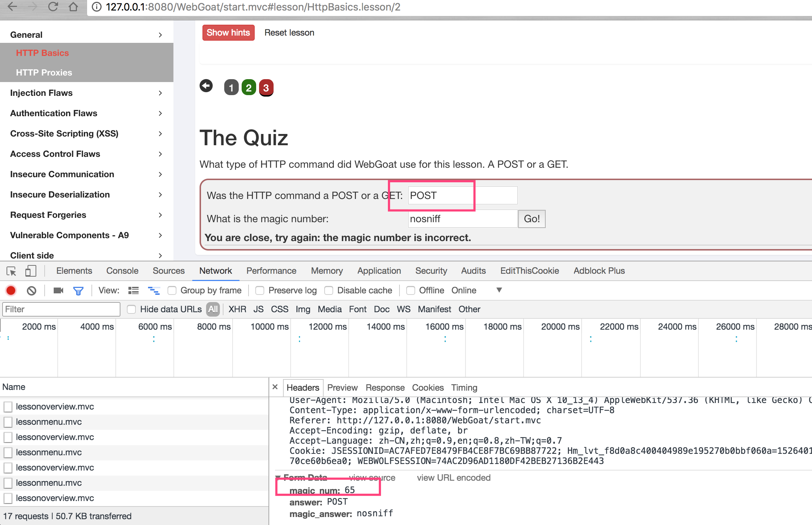Screen dimensions: 812x525
Task: Click Reset lesson link
Action: 289,33
